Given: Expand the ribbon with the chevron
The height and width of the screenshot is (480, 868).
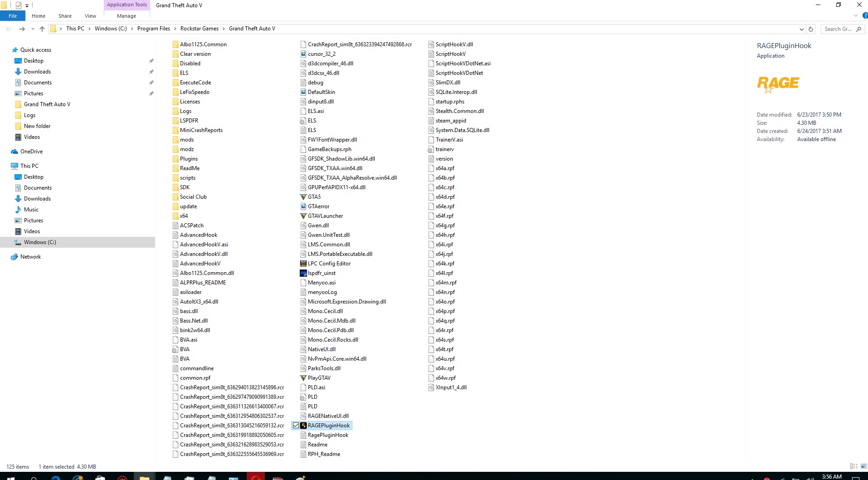Looking at the screenshot, I should 856,15.
